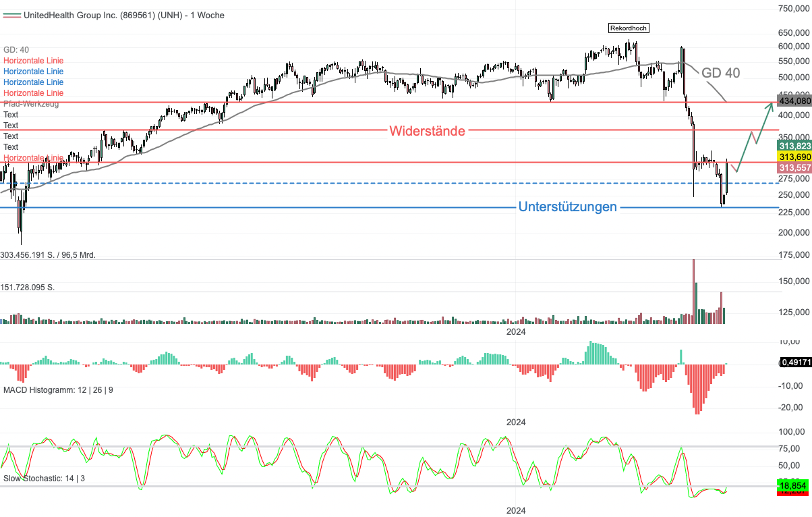
Task: Click the 350,000 axis value
Action: (x=794, y=138)
